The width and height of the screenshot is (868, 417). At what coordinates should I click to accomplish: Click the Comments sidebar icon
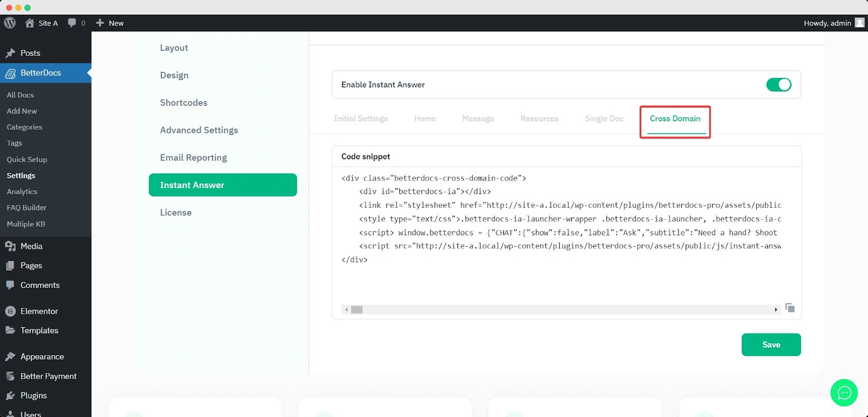(10, 285)
